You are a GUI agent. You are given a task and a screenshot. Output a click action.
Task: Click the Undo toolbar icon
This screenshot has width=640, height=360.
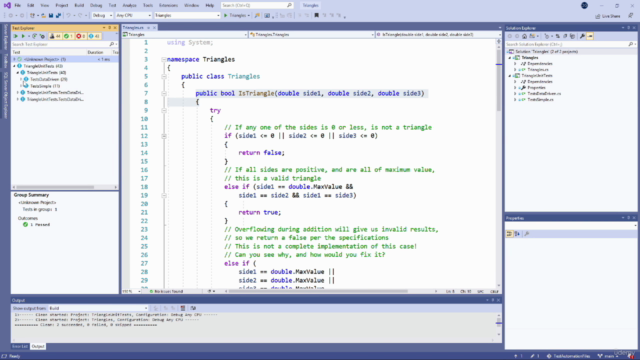click(68, 16)
